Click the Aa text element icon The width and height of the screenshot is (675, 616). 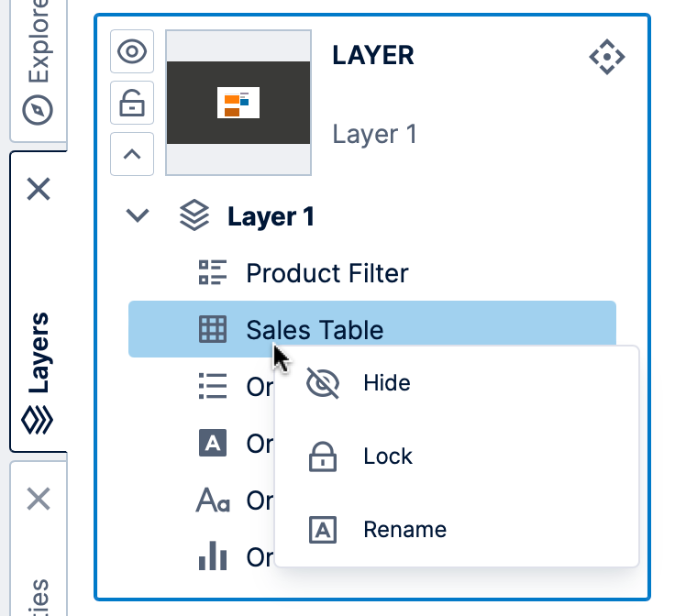[x=213, y=500]
